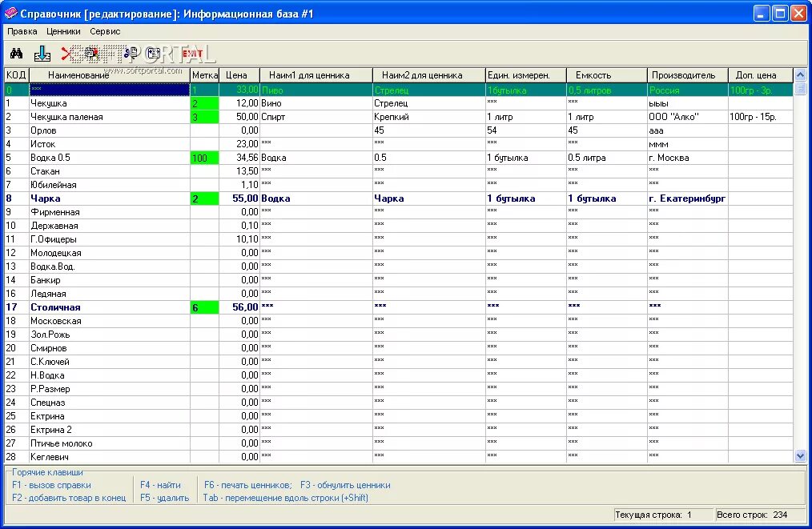The height and width of the screenshot is (529, 812).
Task: Click the Россия cell in selected row
Action: point(687,90)
